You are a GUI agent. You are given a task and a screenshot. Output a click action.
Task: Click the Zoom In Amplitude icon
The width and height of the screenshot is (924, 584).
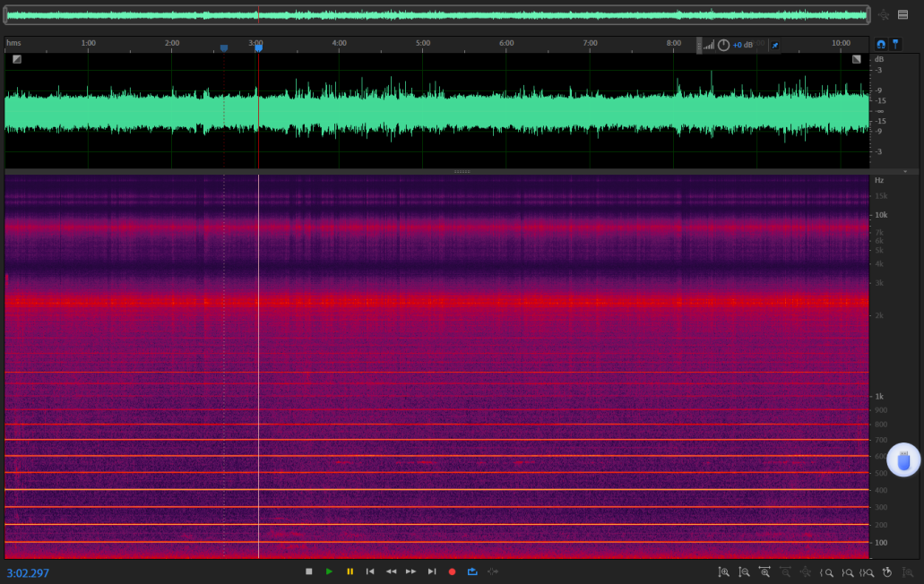(x=723, y=571)
